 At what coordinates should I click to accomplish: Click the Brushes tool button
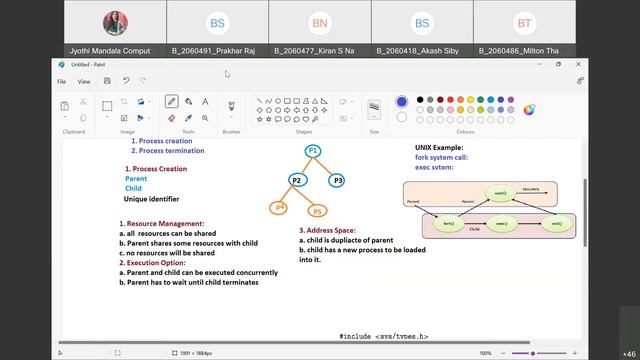[x=231, y=106]
